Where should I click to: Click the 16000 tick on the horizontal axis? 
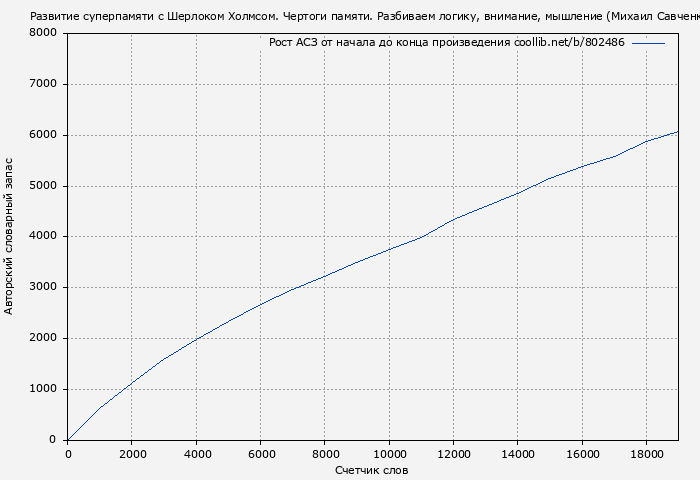(x=582, y=454)
